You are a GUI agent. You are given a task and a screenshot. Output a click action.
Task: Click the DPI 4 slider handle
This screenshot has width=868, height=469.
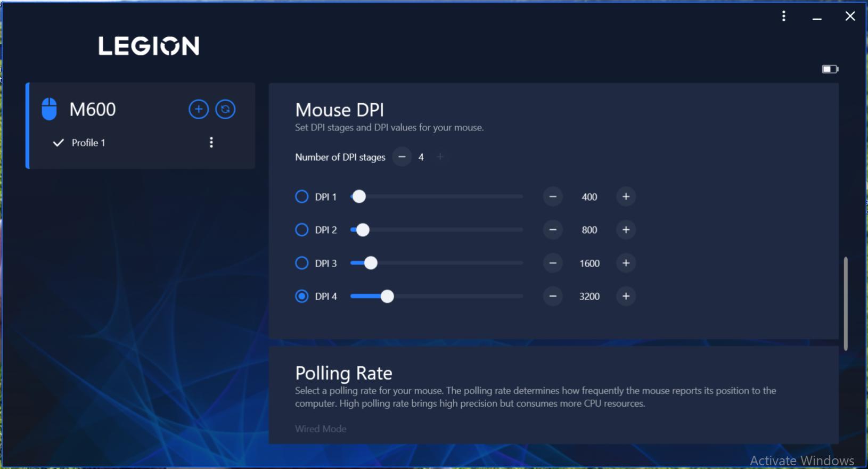coord(387,297)
